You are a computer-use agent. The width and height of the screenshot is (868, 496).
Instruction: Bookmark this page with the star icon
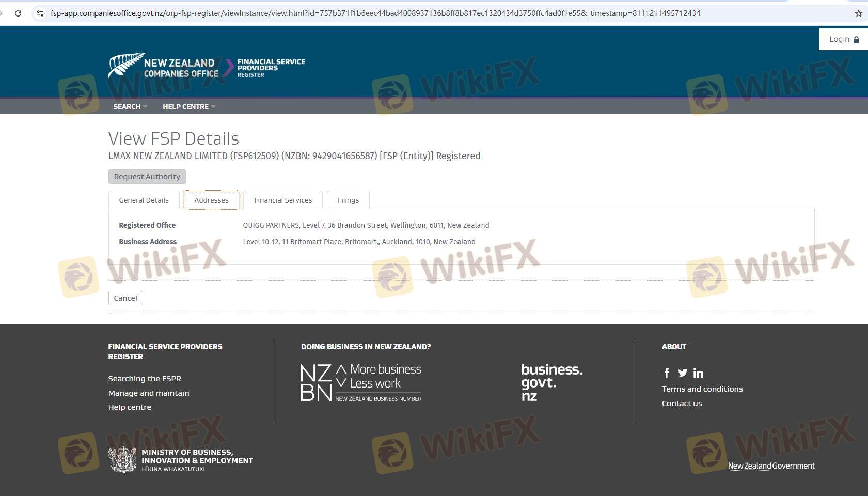click(858, 13)
